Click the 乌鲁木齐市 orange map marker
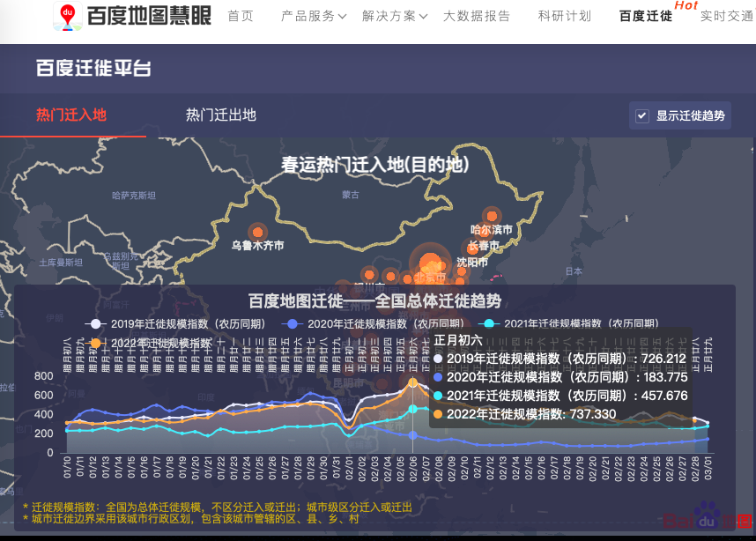 [258, 232]
